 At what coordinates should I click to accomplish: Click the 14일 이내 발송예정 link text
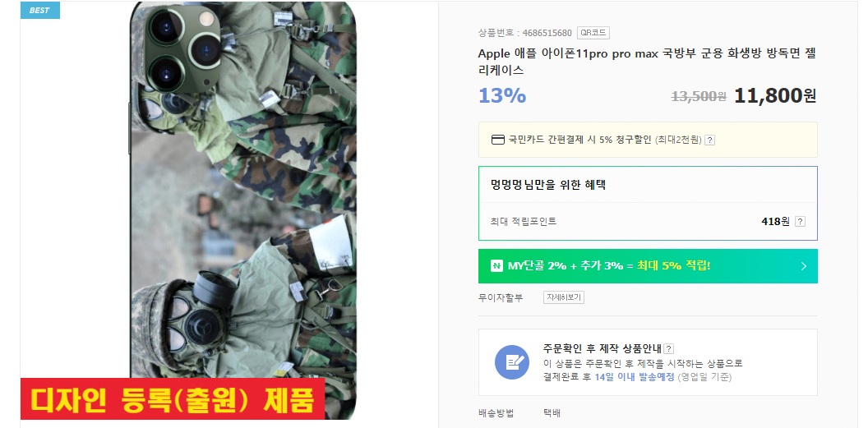tap(634, 377)
